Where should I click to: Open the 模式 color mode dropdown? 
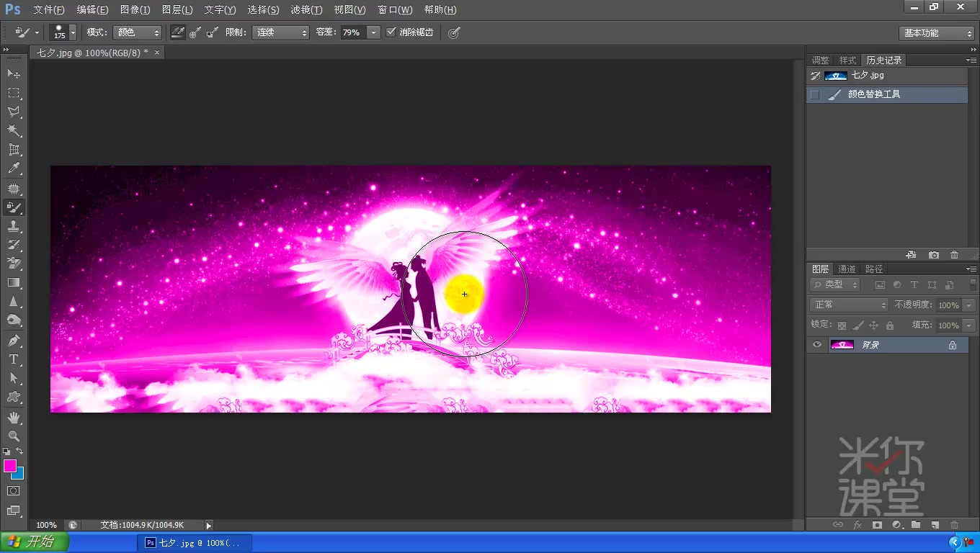[x=137, y=32]
